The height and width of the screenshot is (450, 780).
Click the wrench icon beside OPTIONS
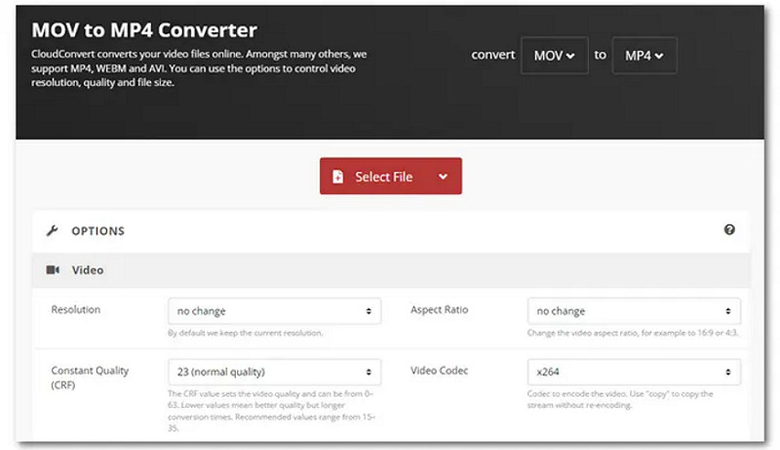[52, 231]
